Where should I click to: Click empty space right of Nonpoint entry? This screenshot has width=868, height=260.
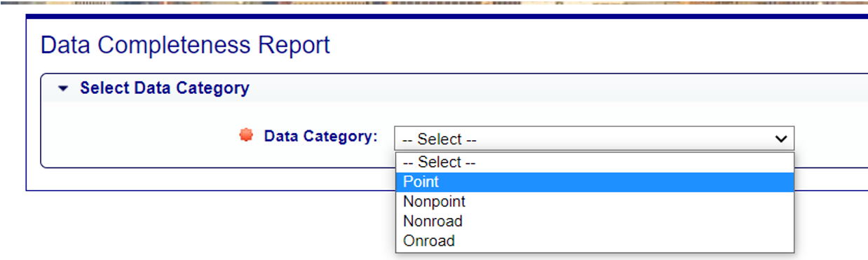pyautogui.click(x=630, y=202)
